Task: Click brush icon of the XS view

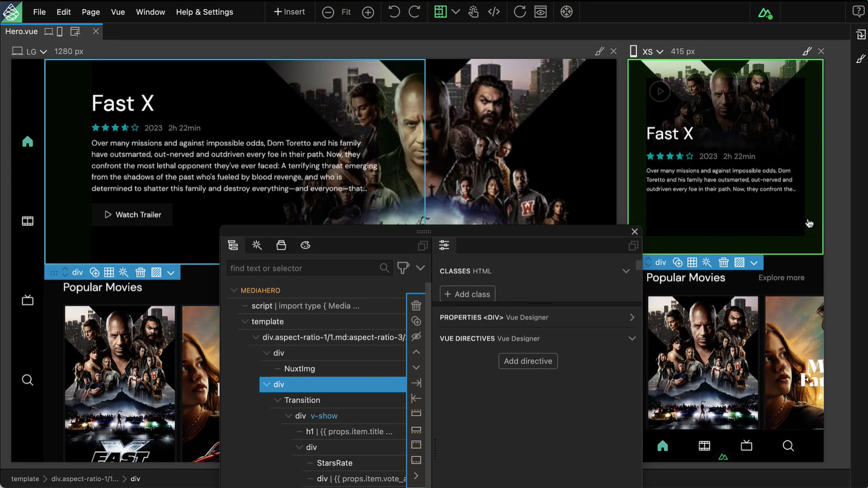Action: point(806,51)
